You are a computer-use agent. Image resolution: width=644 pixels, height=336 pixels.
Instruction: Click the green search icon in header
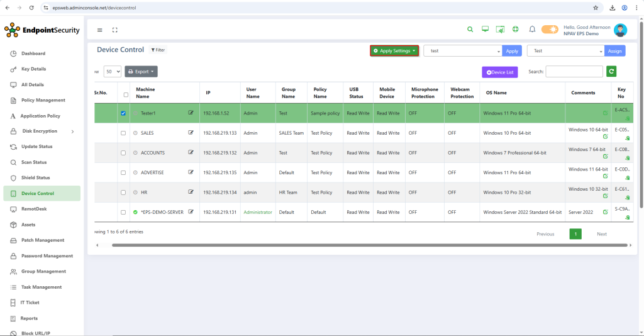click(470, 30)
